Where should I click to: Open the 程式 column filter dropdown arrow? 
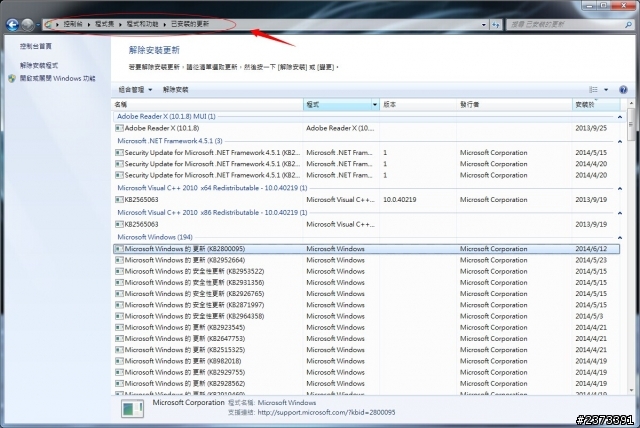(375, 105)
